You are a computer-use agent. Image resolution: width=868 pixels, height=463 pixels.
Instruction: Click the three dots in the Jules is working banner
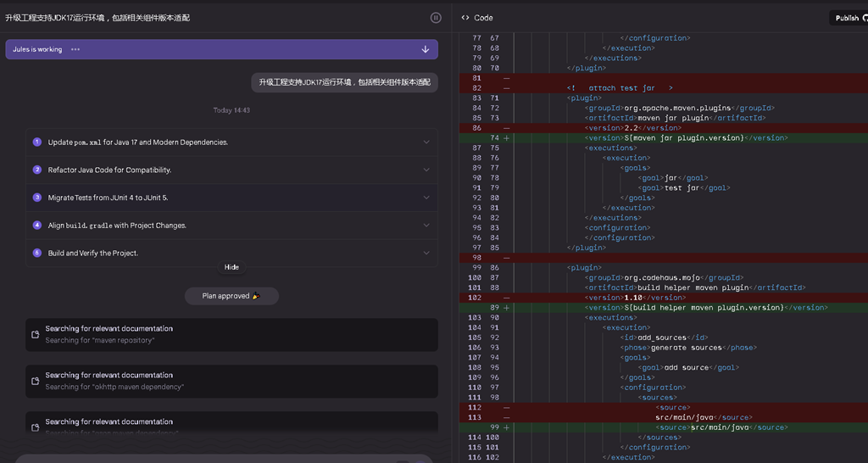click(75, 49)
